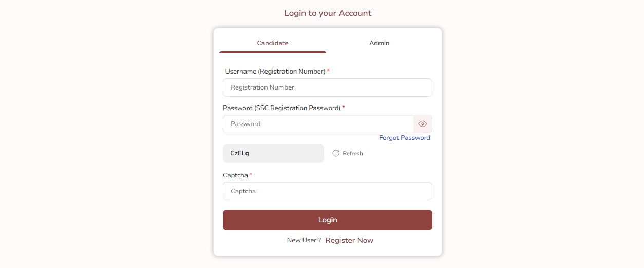Viewport: 644px width, 268px height.
Task: Toggle password visibility with the eye icon
Action: tap(423, 124)
